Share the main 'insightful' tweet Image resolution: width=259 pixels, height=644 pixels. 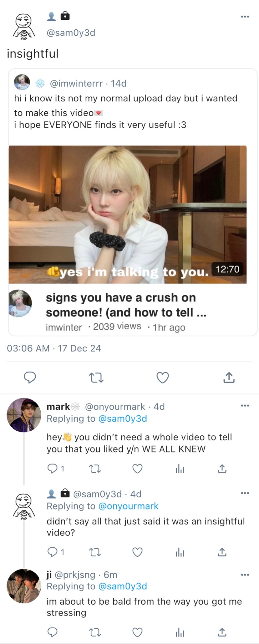click(229, 378)
